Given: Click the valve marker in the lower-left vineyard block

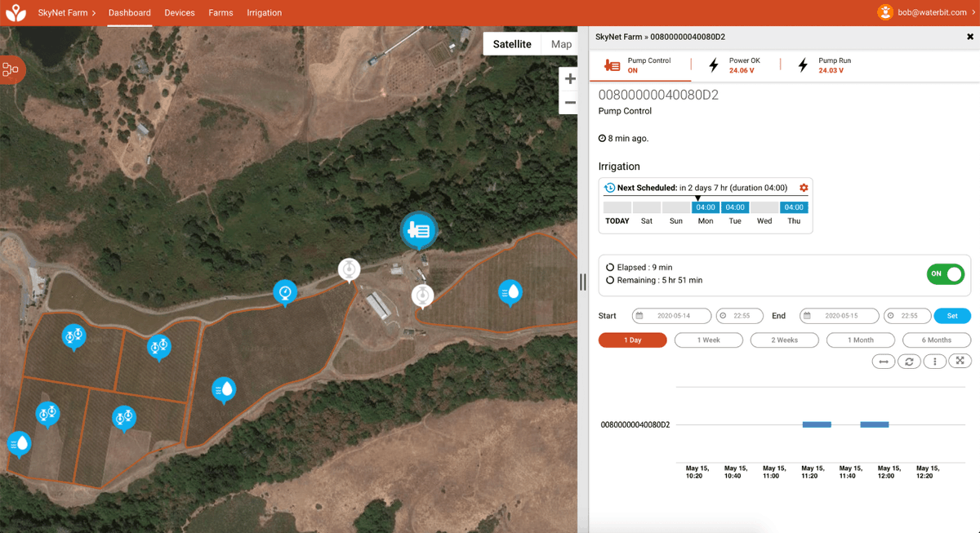Looking at the screenshot, I should 47,415.
